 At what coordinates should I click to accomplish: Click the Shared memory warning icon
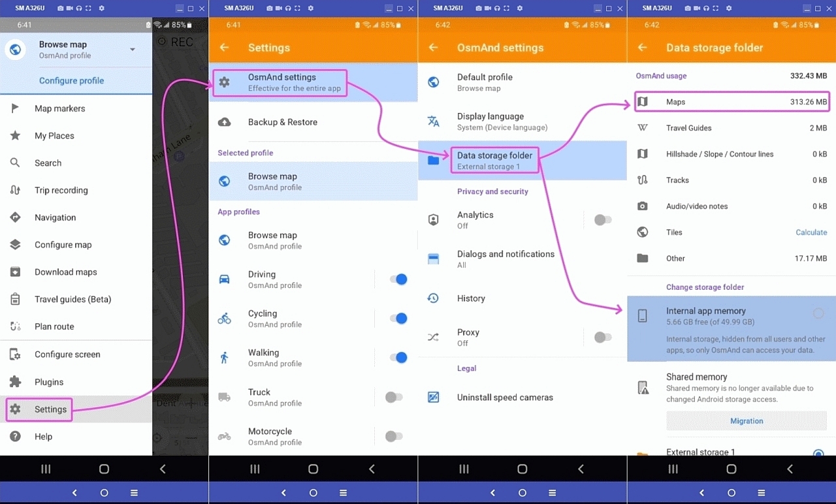point(643,388)
